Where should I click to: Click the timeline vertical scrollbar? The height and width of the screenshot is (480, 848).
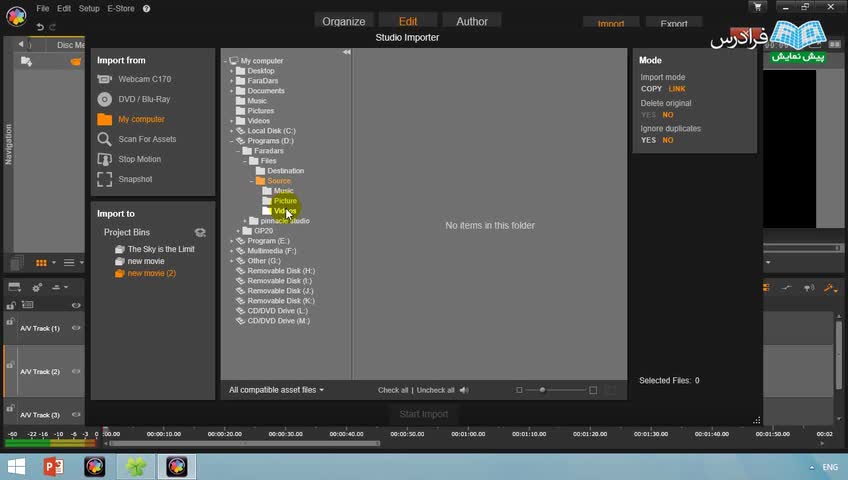point(839,355)
